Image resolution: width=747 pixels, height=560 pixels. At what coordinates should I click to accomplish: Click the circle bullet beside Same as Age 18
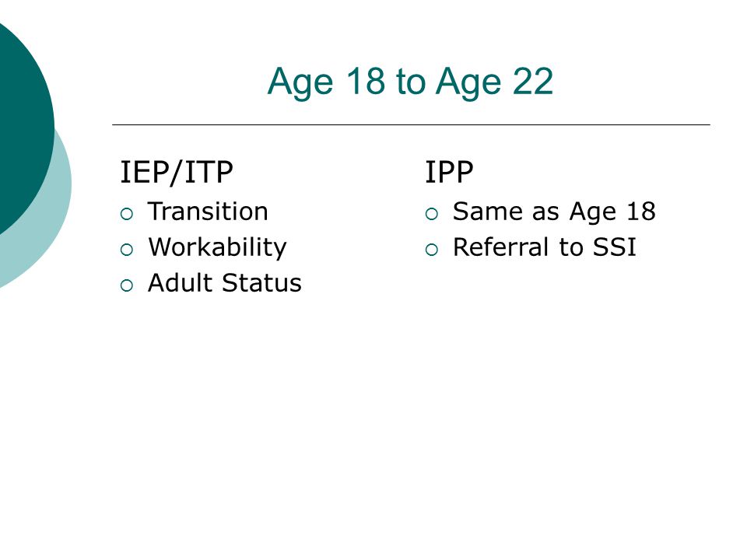432,215
